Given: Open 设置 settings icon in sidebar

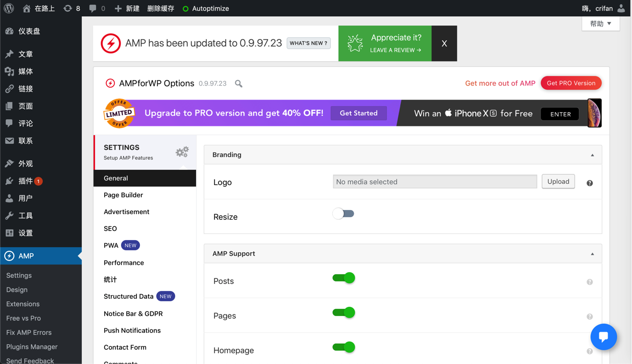Looking at the screenshot, I should click(x=9, y=233).
